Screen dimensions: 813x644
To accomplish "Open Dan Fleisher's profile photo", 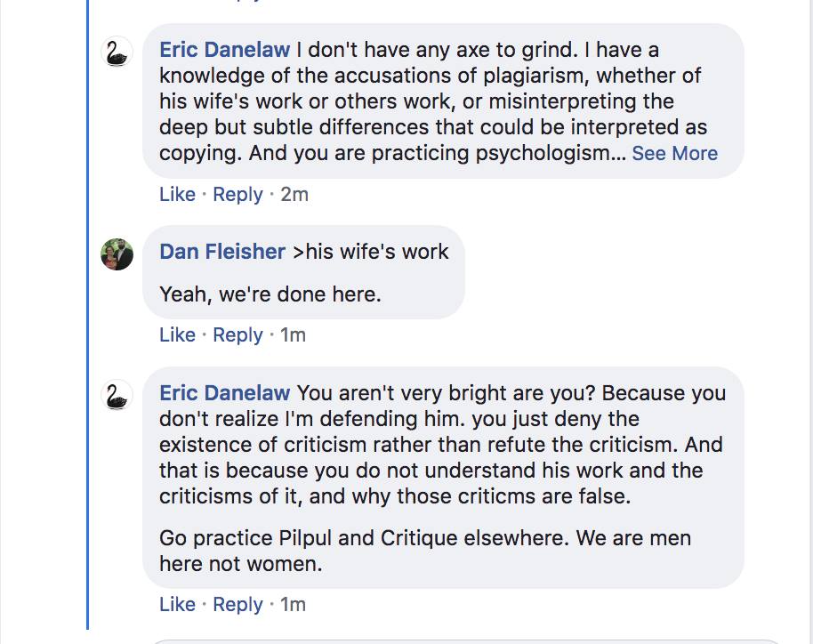I will (x=117, y=254).
